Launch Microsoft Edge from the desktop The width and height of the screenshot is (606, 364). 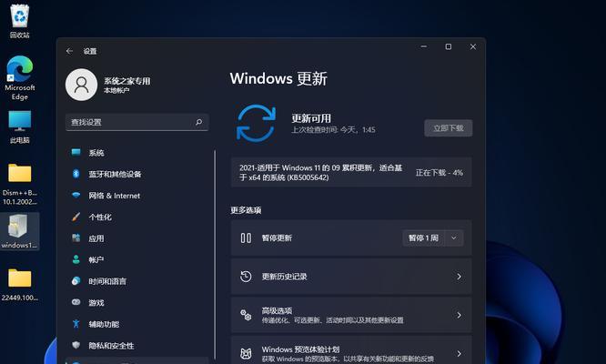20,77
